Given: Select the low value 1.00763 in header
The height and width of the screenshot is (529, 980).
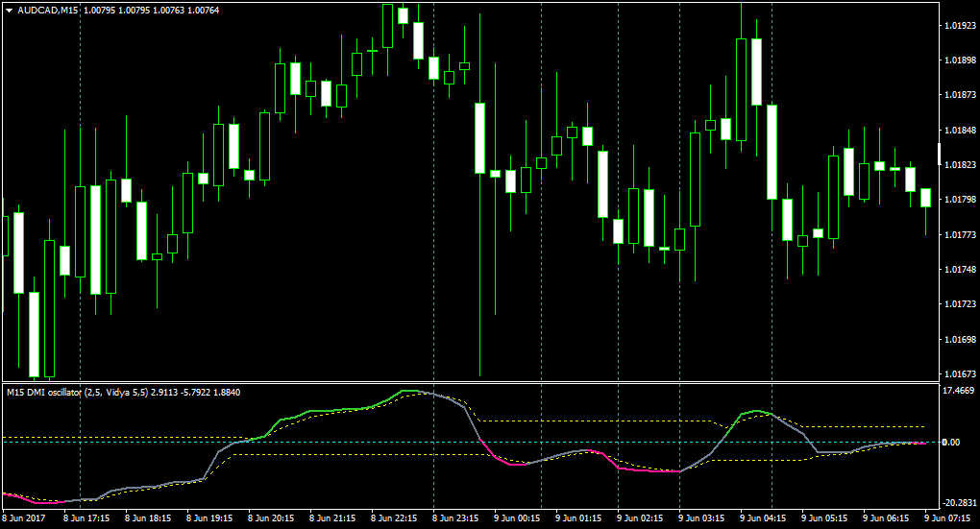Looking at the screenshot, I should 171,11.
